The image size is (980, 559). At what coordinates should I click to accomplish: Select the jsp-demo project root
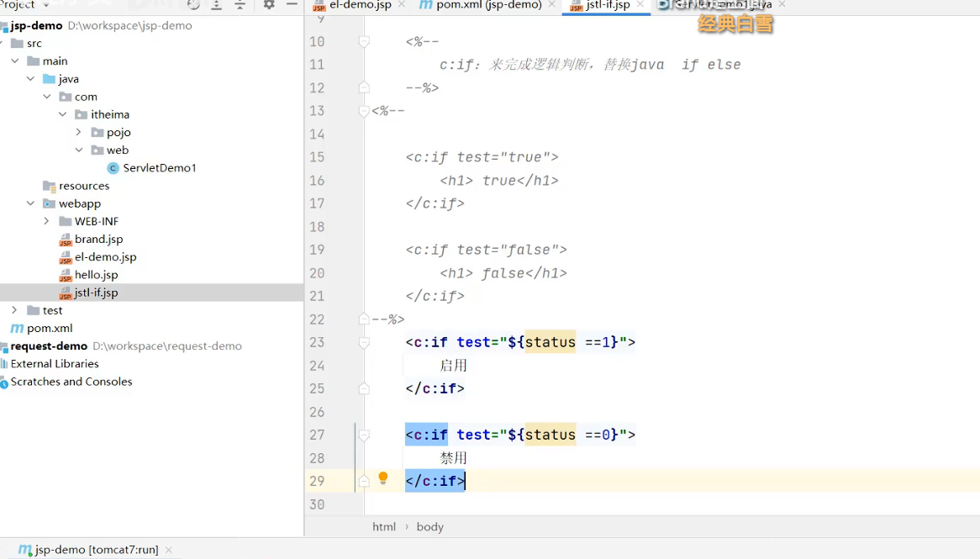(36, 25)
